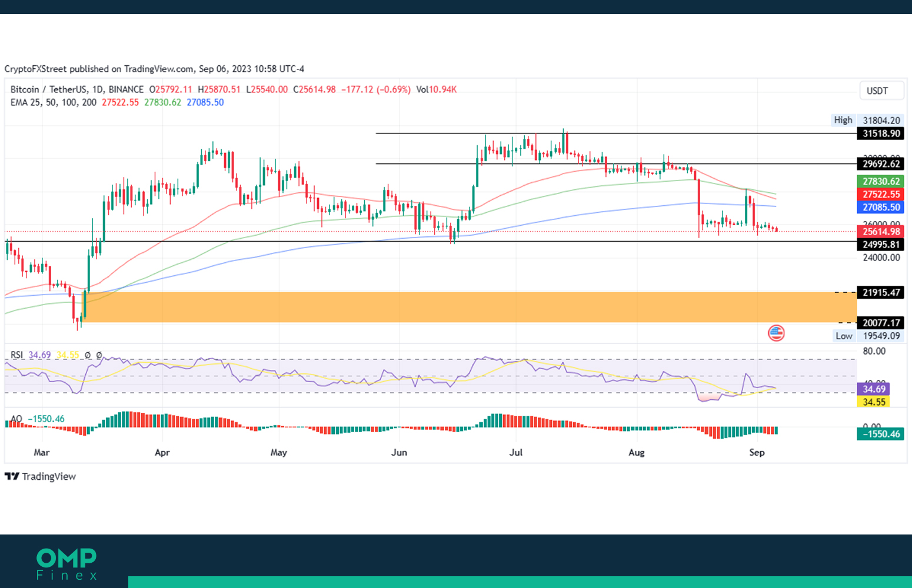Click the CryptoFXStreet published attribution line
Screen dimensions: 912x588
click(x=154, y=69)
